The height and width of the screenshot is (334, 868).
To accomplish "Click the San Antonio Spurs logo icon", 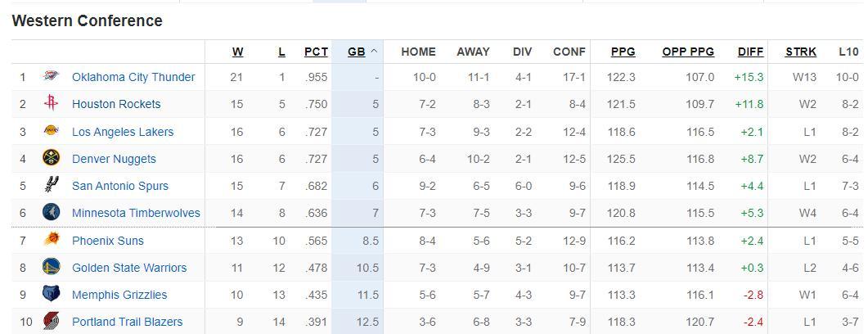I will coord(52,186).
